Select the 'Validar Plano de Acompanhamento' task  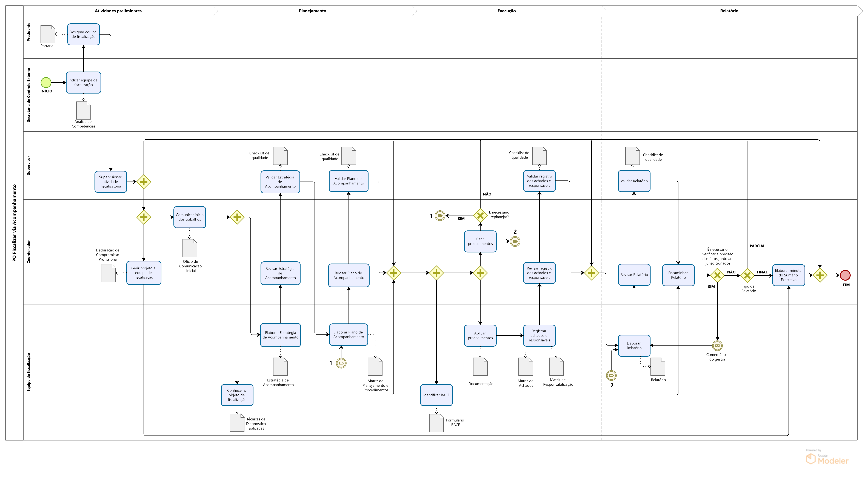348,181
